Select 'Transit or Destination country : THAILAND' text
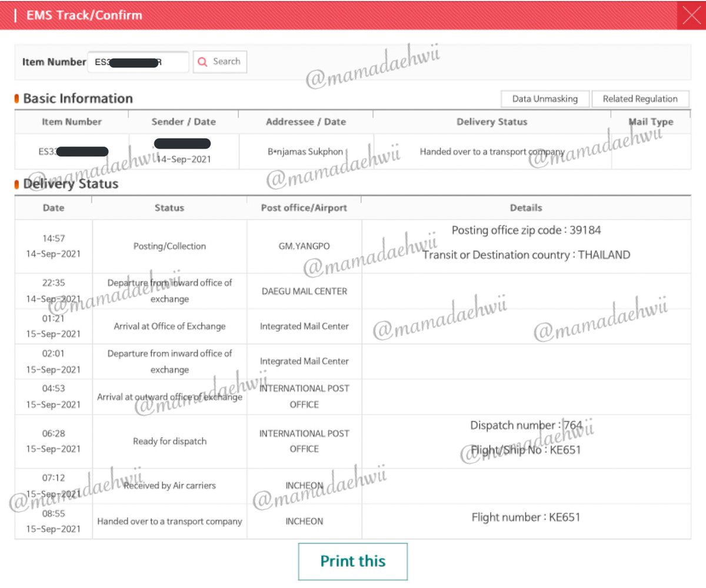The height and width of the screenshot is (588, 706). point(527,255)
